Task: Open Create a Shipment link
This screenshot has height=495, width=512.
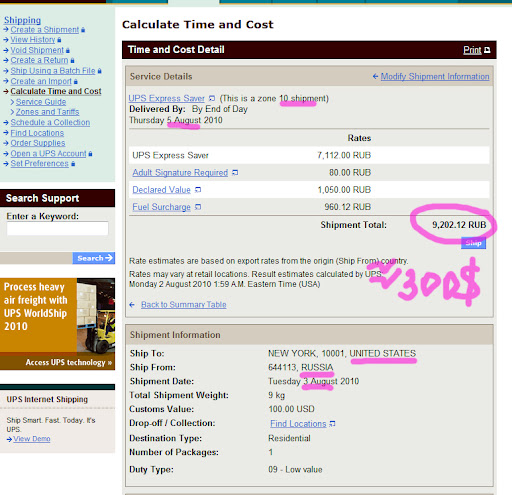Action: (45, 30)
